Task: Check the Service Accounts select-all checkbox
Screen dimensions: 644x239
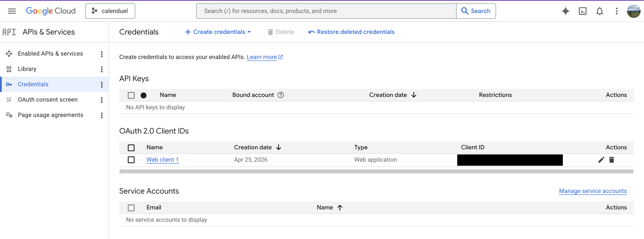Action: pyautogui.click(x=131, y=208)
